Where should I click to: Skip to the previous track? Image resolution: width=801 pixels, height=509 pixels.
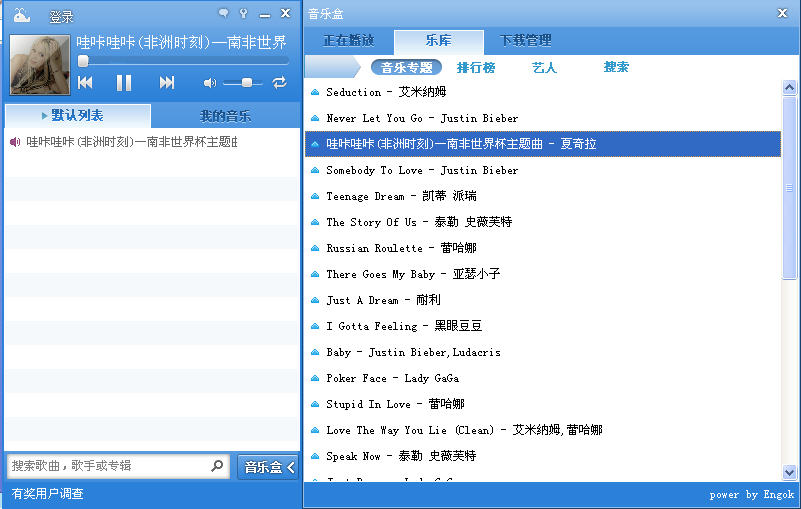coord(86,83)
